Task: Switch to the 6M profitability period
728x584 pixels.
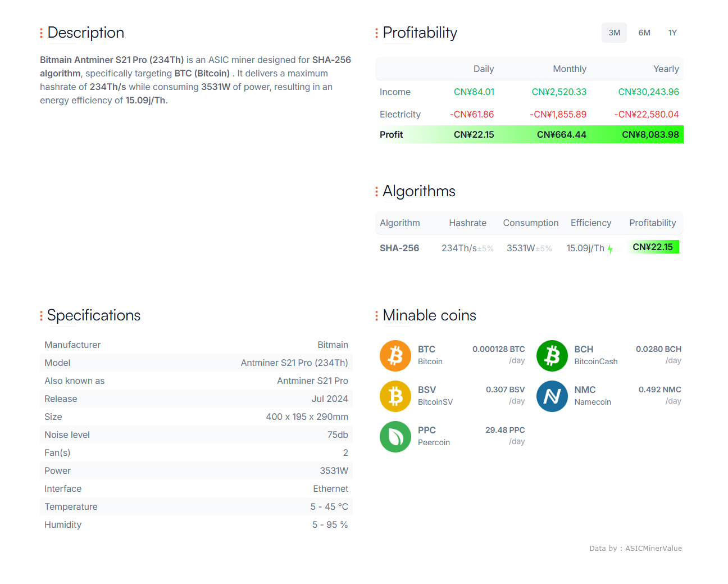Action: [644, 33]
